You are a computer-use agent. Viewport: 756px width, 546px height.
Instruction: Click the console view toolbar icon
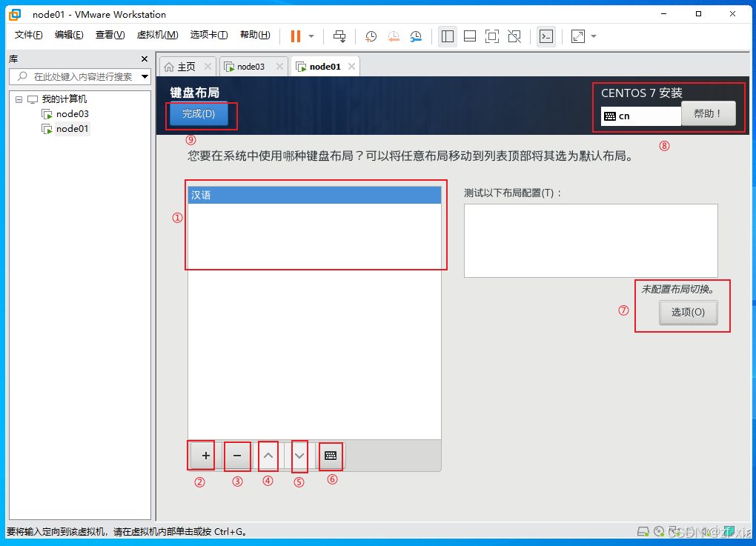pyautogui.click(x=546, y=36)
